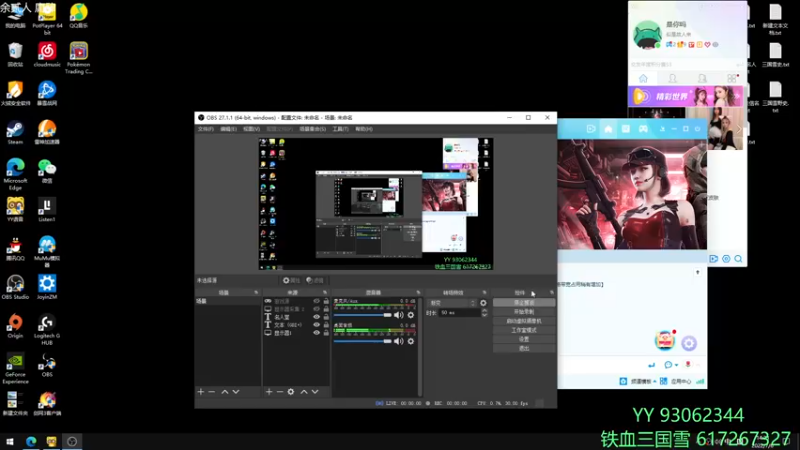Click the 退出 button in OBS controls
800x450 pixels.
coord(524,348)
